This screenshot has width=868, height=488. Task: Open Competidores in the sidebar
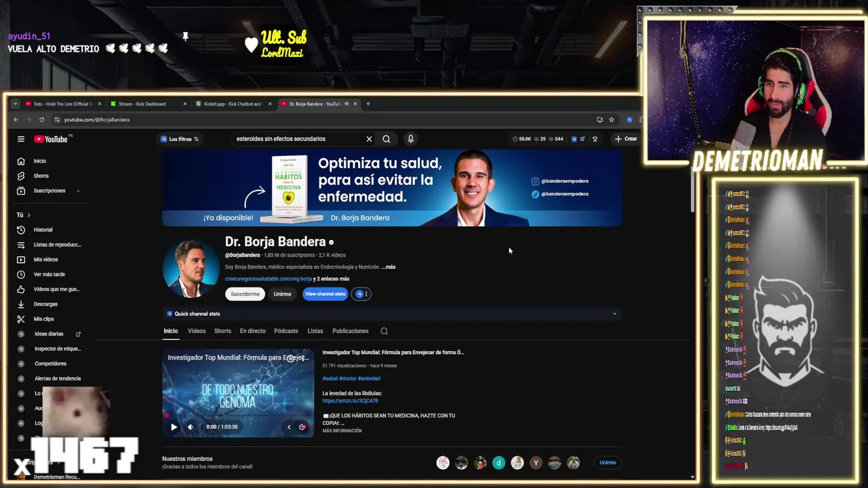click(x=49, y=364)
